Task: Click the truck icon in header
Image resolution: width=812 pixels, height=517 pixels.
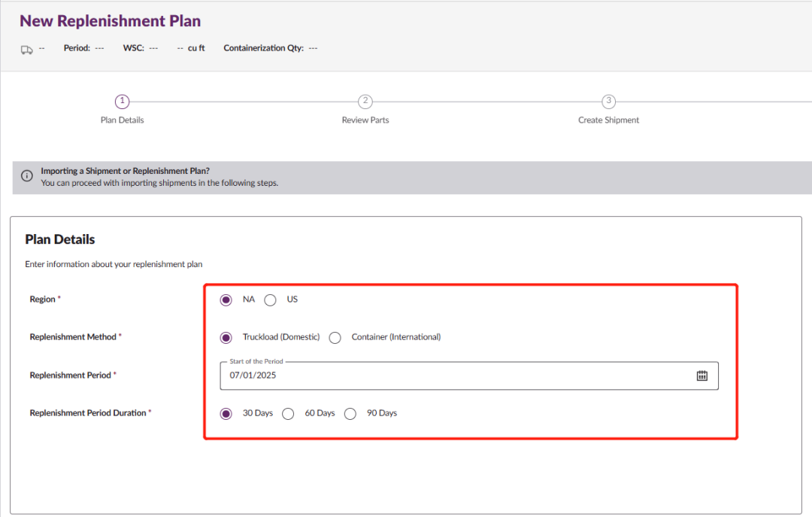Action: (x=26, y=49)
